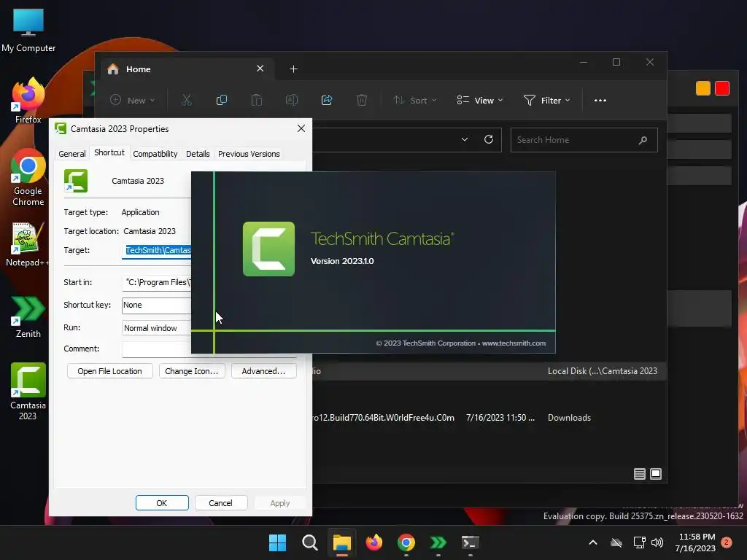This screenshot has height=560, width=747.
Task: Switch to Details tab
Action: point(198,154)
